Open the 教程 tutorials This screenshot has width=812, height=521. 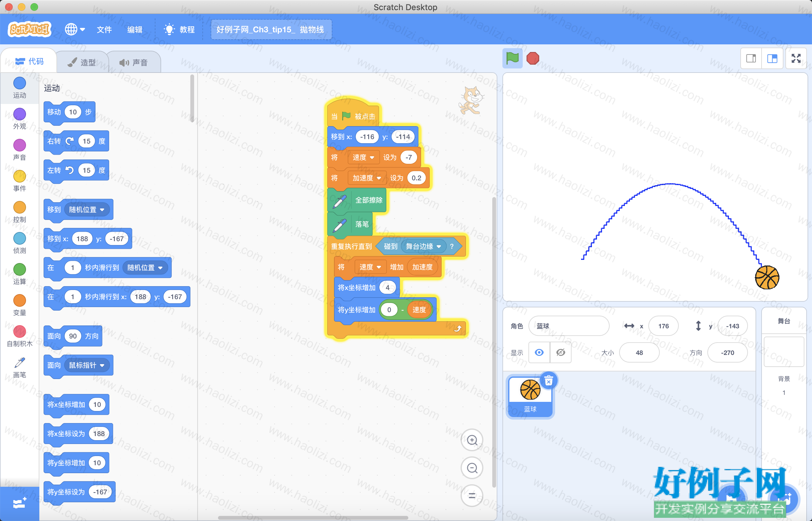tap(179, 29)
